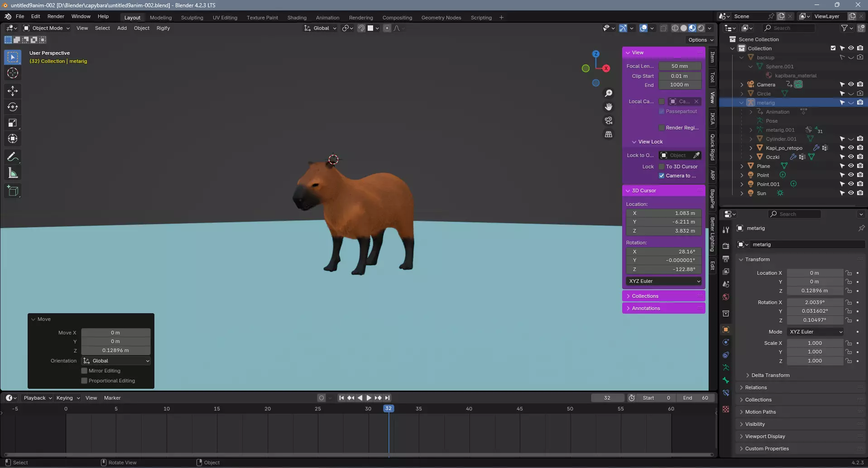
Task: Open the World properties tab
Action: [x=726, y=297]
